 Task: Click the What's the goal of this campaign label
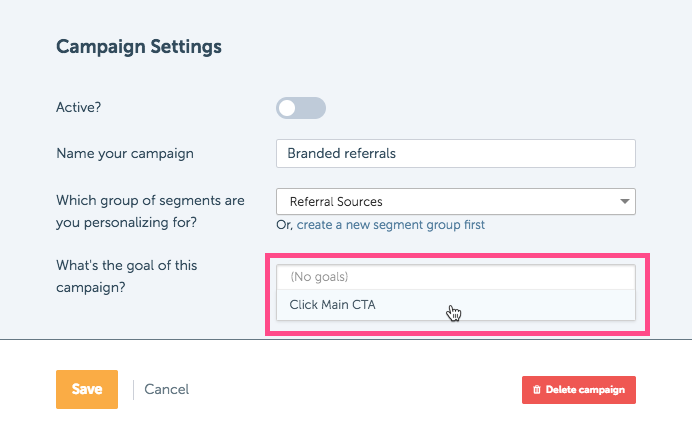coord(127,277)
